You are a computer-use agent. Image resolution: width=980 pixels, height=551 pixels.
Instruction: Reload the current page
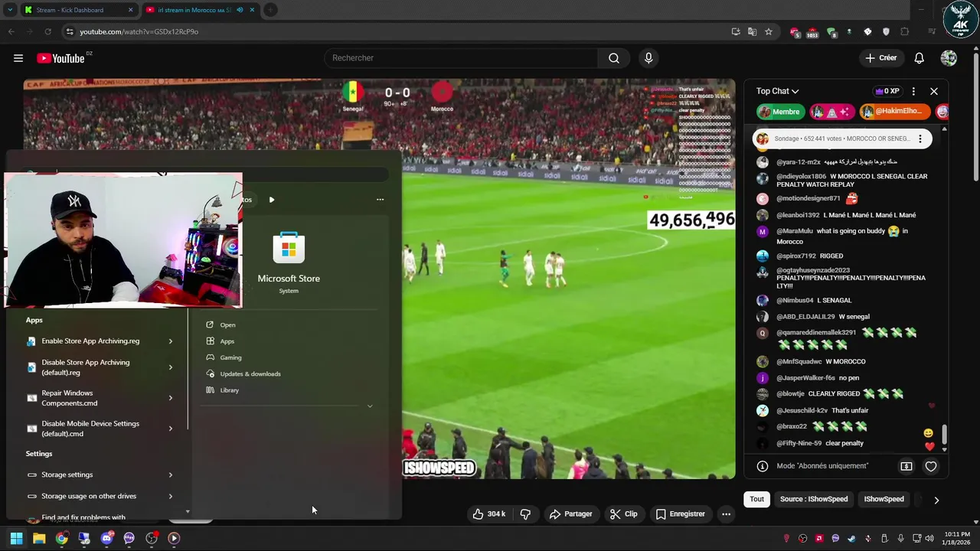[47, 31]
